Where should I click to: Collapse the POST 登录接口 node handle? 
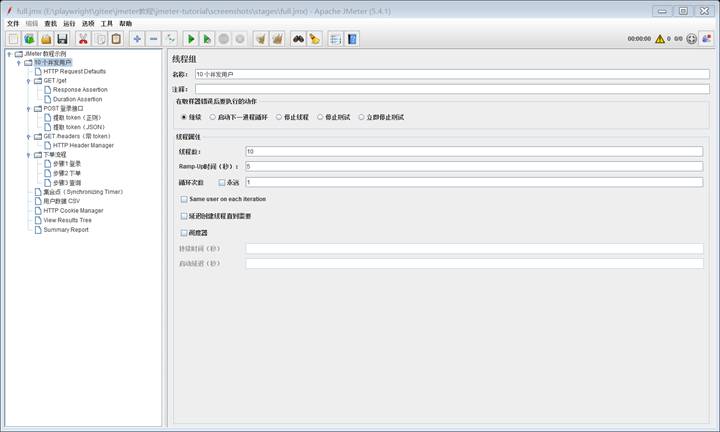28,109
